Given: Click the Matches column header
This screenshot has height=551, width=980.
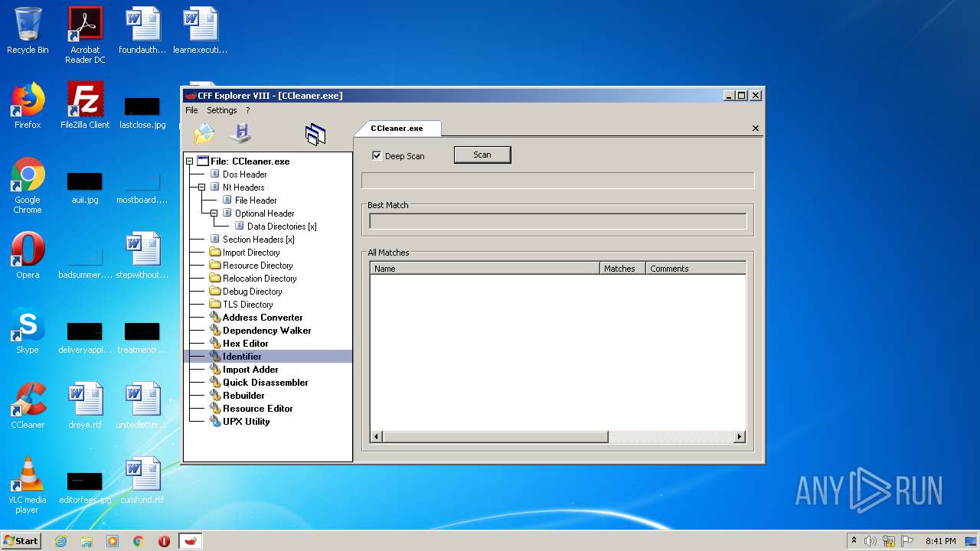Looking at the screenshot, I should [x=622, y=269].
